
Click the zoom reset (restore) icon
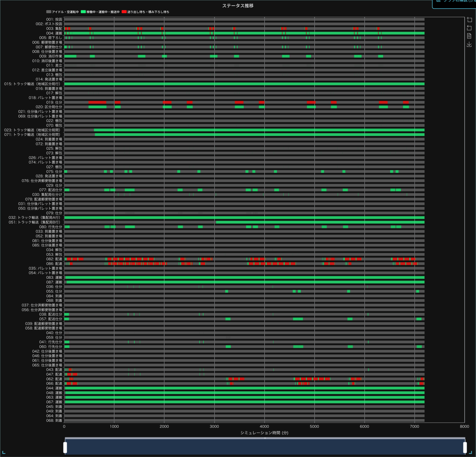pyautogui.click(x=469, y=28)
